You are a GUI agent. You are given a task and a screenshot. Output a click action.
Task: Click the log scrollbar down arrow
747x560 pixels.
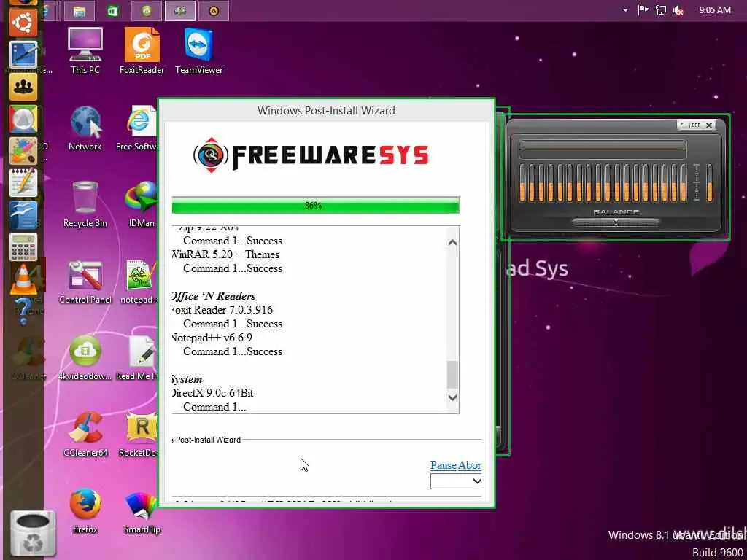pos(452,397)
